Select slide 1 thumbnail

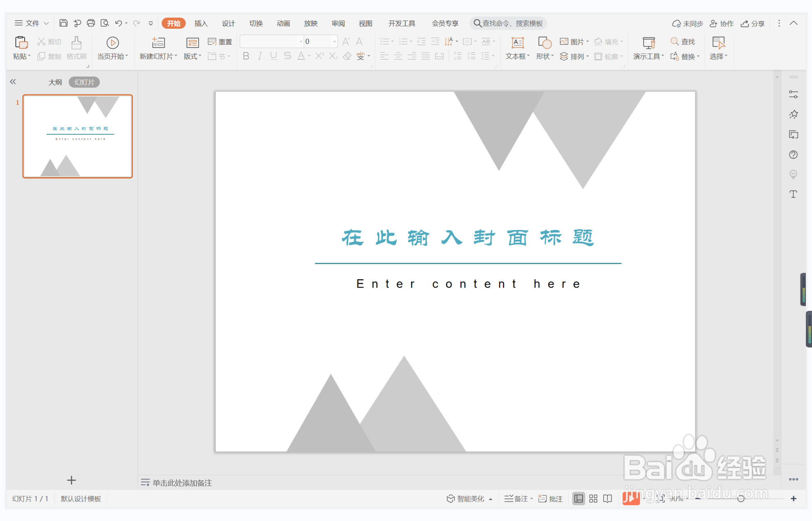point(78,136)
